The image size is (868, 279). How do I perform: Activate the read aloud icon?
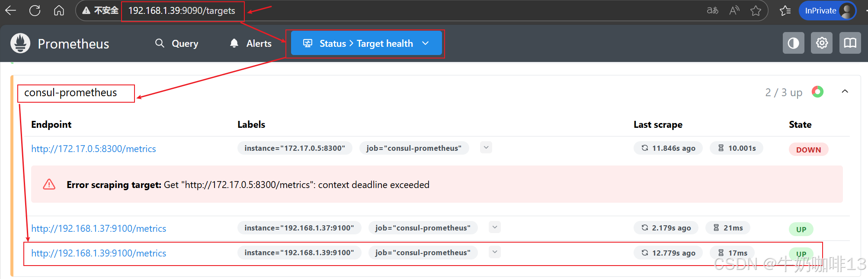coord(734,10)
